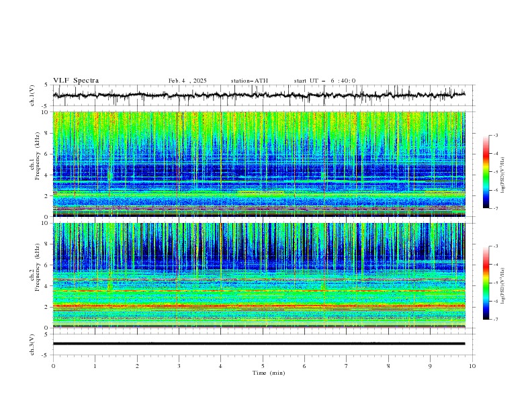Click the ch.1 voltage waveform trace
Viewport: 532px width, 411px height.
259,95
